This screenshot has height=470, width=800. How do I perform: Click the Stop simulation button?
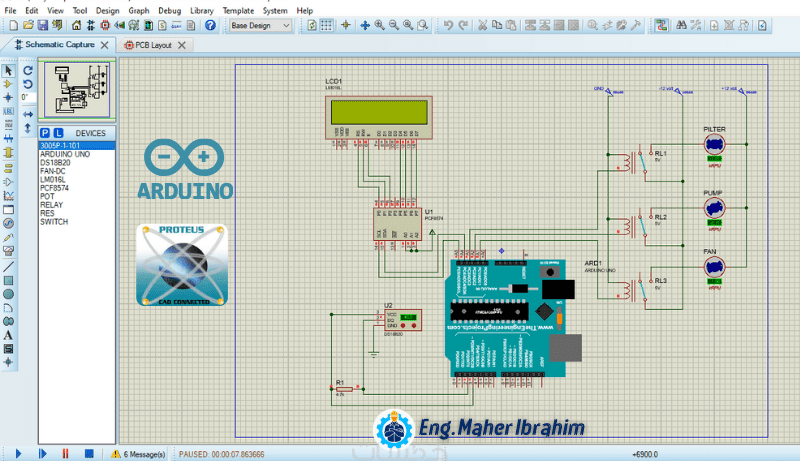89,454
